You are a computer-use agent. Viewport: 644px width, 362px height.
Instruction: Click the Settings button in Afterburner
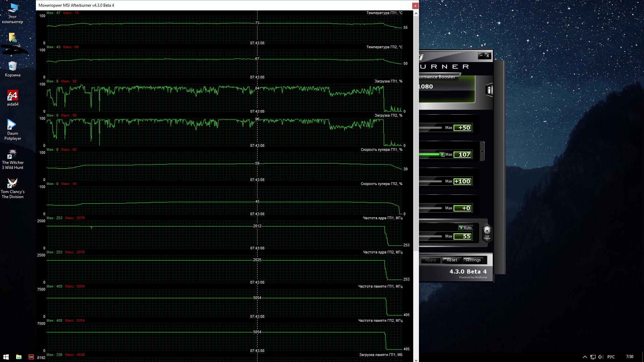coord(473,260)
